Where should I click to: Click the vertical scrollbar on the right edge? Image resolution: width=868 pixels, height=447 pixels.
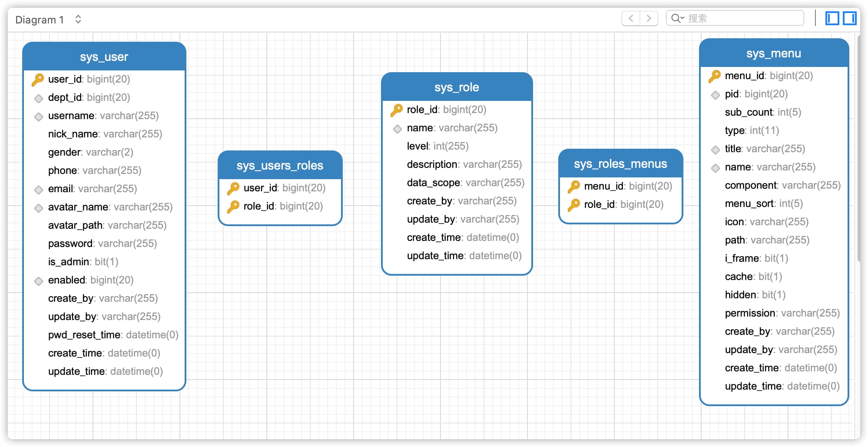(859, 148)
